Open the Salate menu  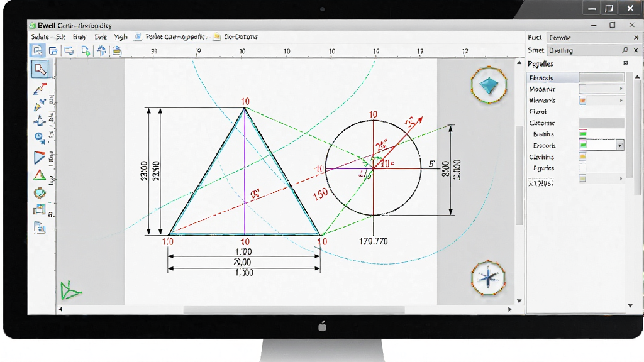coord(40,37)
